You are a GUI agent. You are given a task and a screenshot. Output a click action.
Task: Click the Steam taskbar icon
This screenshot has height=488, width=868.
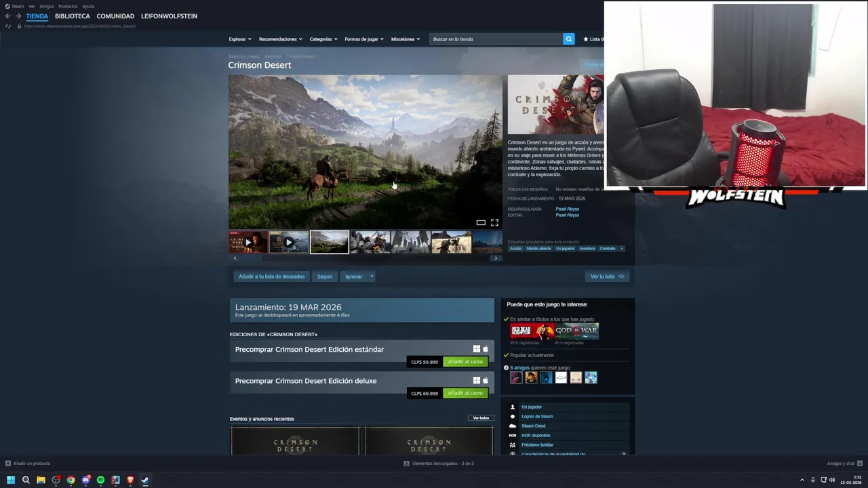144,480
